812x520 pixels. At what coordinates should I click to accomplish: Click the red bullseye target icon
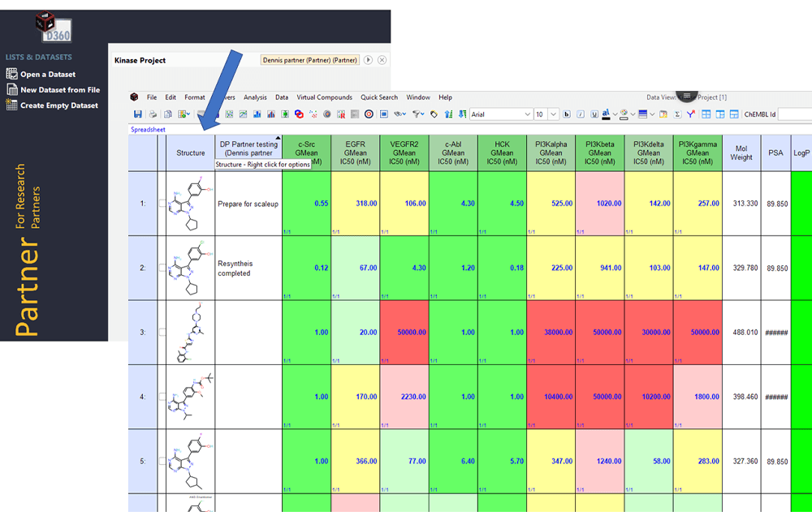coord(369,114)
